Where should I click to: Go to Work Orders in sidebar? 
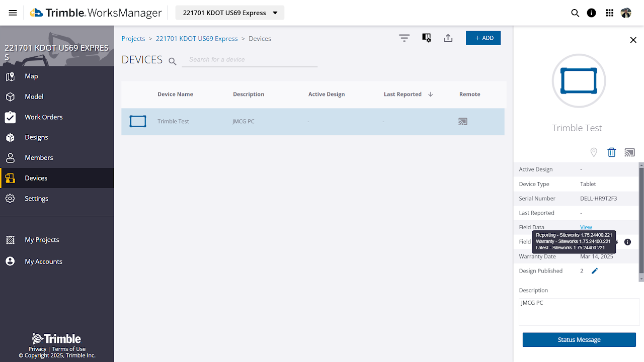pos(57,117)
